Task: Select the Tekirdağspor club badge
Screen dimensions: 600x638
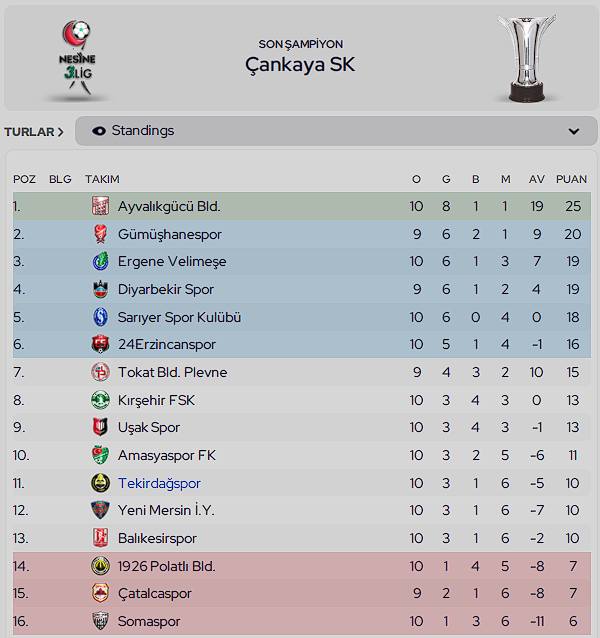Action: point(100,483)
